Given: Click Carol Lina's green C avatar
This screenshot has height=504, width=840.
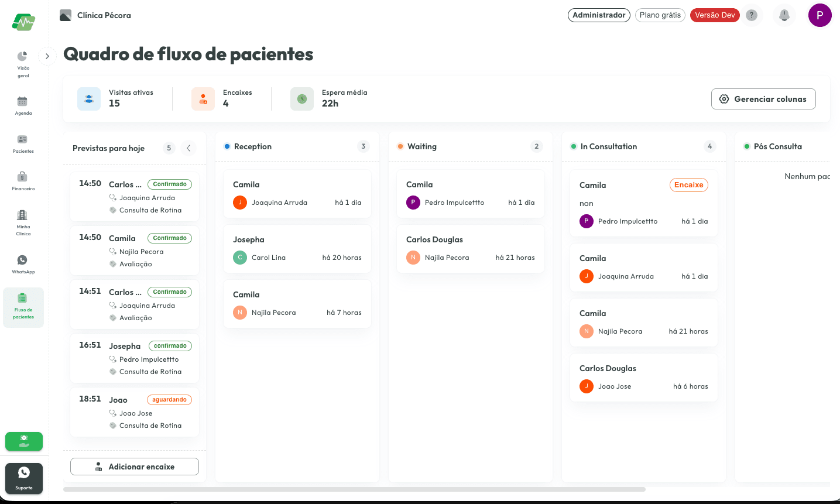Looking at the screenshot, I should pyautogui.click(x=240, y=258).
